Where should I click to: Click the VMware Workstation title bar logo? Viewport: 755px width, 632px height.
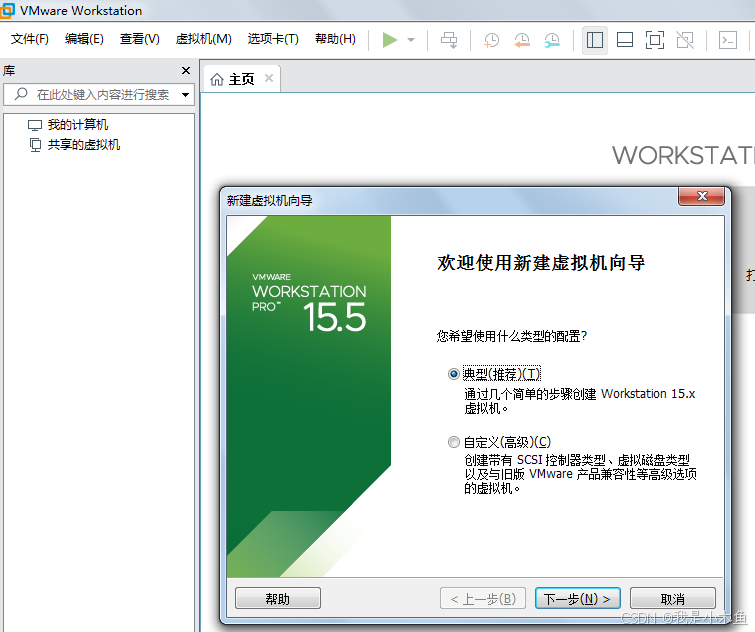[x=7, y=11]
